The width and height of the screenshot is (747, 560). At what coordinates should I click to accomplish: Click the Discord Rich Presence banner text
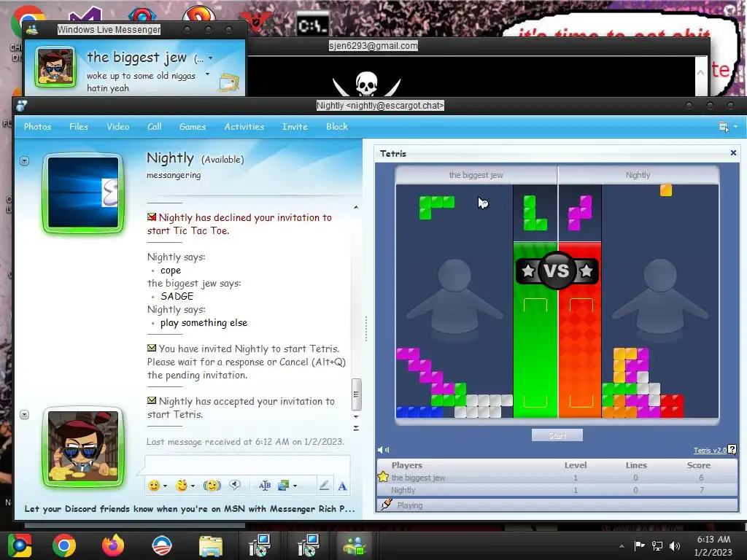click(190, 508)
